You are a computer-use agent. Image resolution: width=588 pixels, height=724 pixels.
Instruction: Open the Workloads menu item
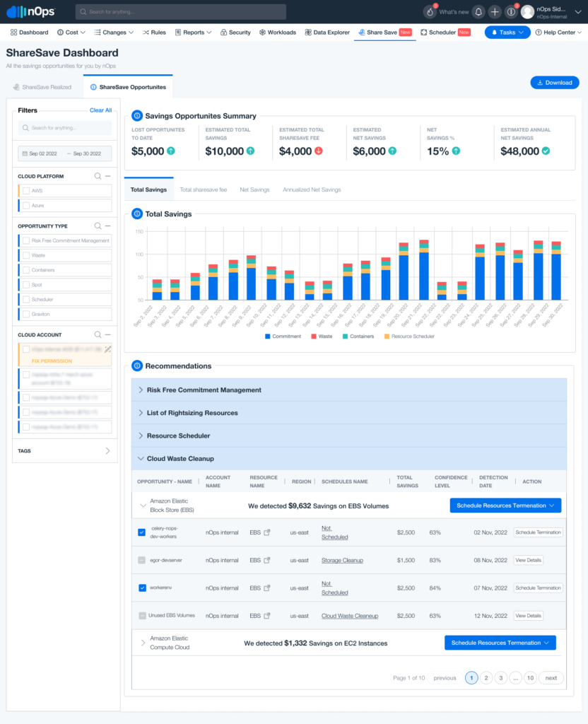[277, 33]
